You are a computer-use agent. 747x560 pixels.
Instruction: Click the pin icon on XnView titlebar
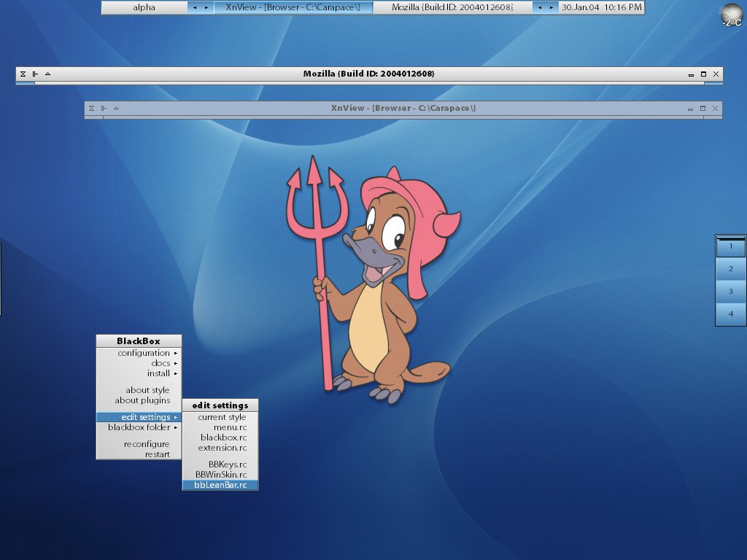coord(104,108)
